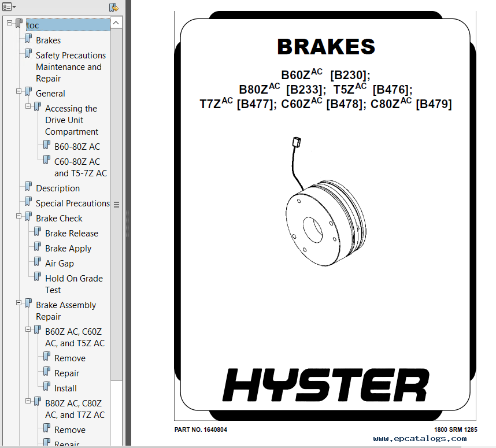The height and width of the screenshot is (448, 496).
Task: Collapse the General bookmark node
Action: (x=18, y=91)
